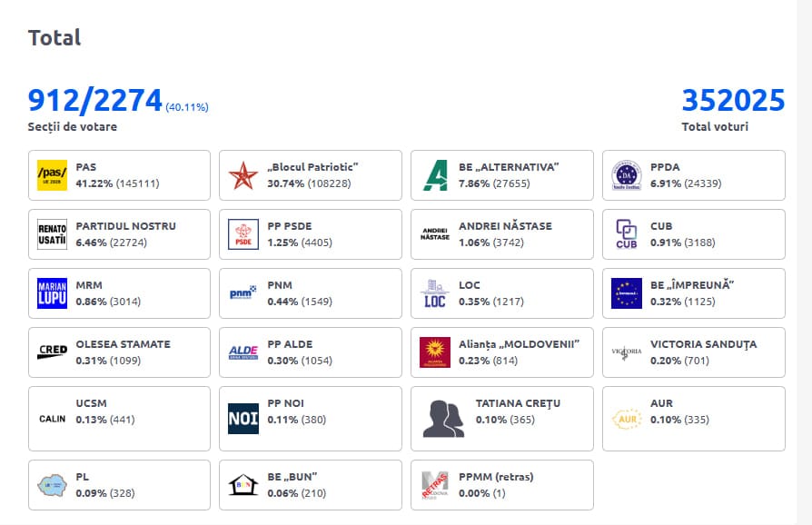Click the purple CUB party logo
The image size is (812, 525).
627,234
